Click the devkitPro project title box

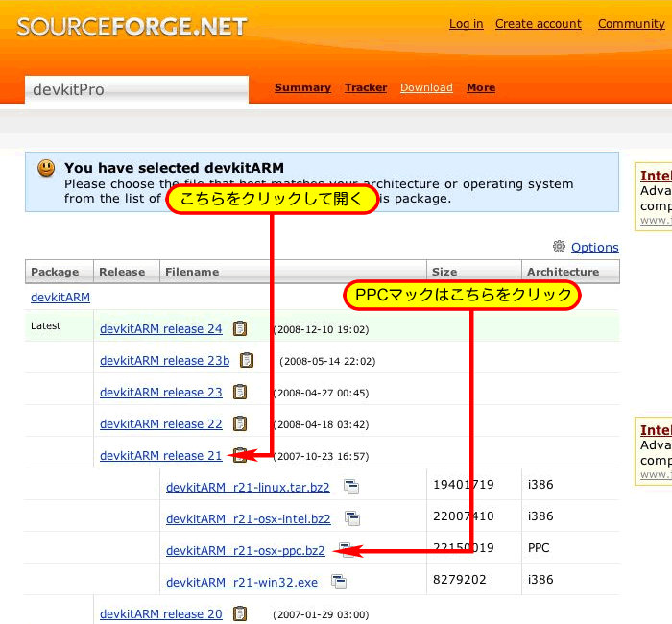point(136,89)
